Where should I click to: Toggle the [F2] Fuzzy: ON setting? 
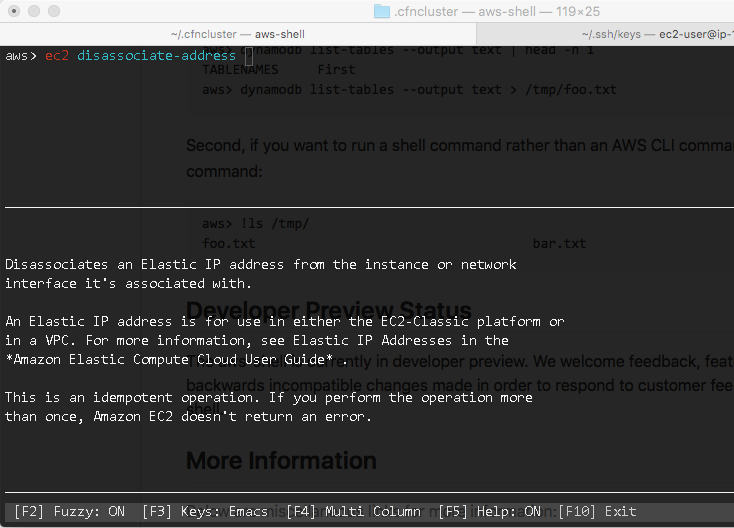click(x=69, y=511)
